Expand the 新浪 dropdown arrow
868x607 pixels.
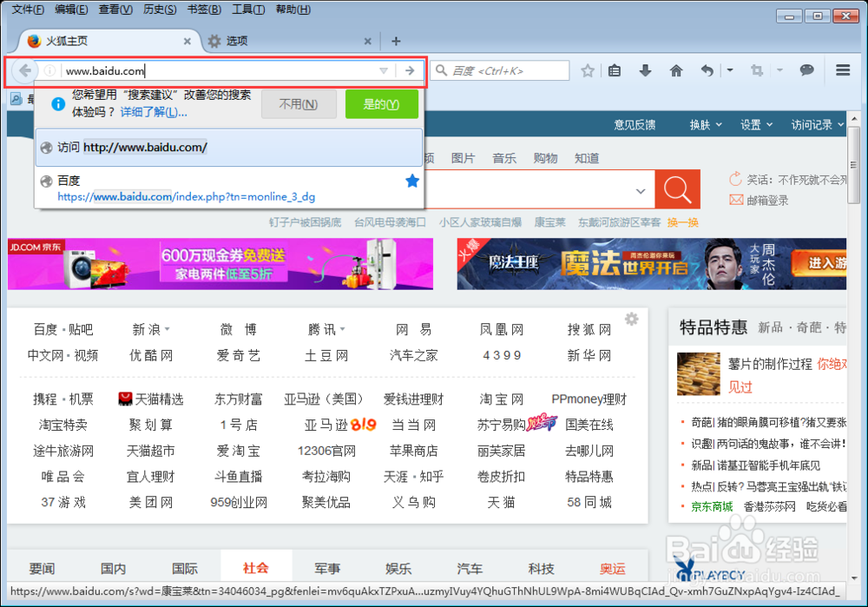tap(168, 329)
